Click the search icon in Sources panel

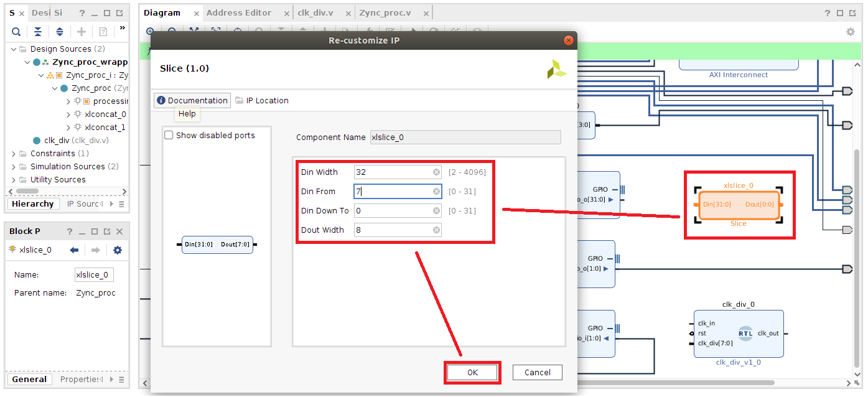[x=16, y=32]
